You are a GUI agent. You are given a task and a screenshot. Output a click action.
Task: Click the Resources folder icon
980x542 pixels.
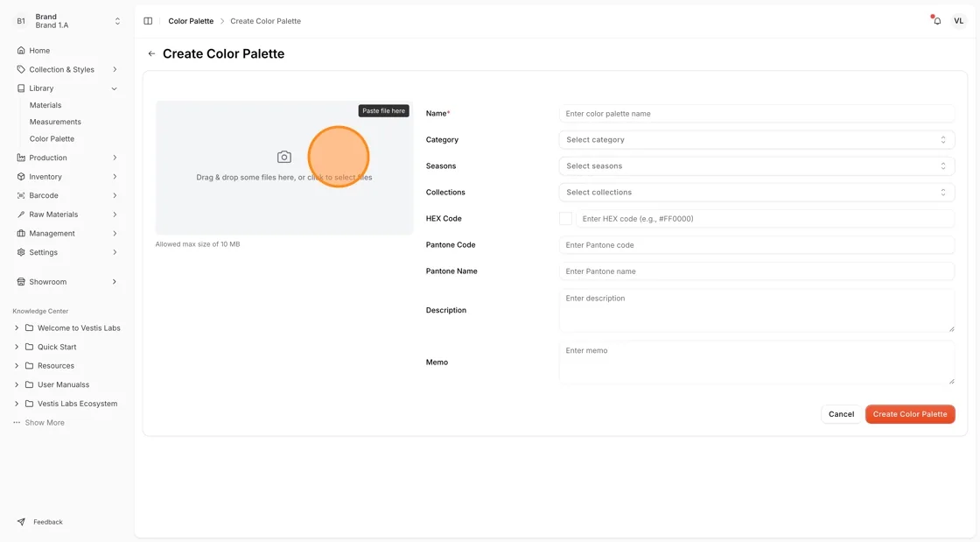click(30, 366)
